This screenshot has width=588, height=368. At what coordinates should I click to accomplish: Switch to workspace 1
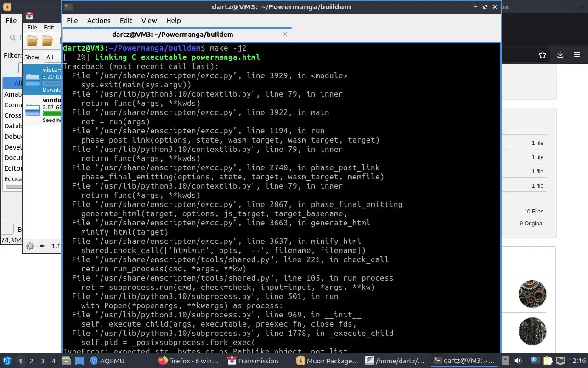pyautogui.click(x=20, y=361)
